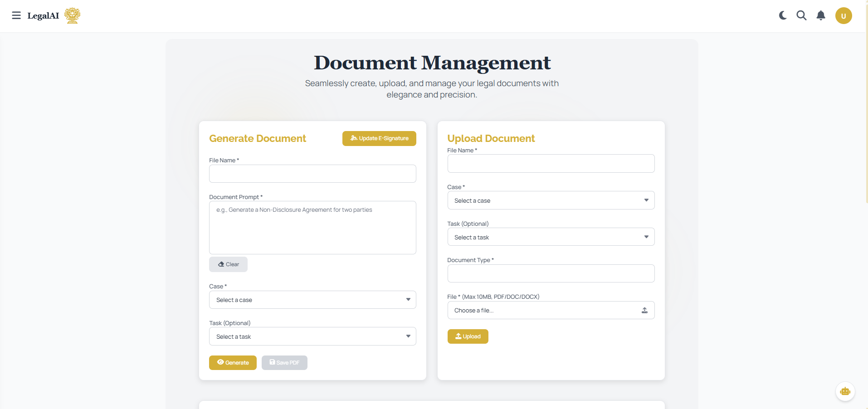Open notifications bell

pos(820,15)
